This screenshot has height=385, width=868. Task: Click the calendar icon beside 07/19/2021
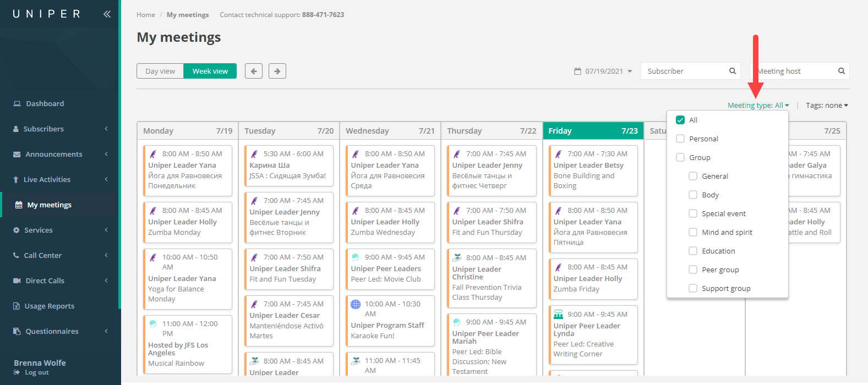tap(577, 71)
